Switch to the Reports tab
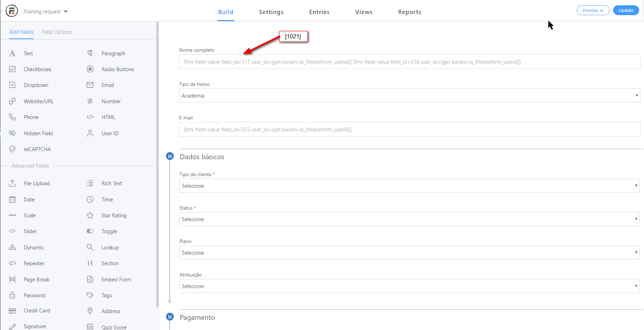The image size is (644, 330). click(x=410, y=12)
